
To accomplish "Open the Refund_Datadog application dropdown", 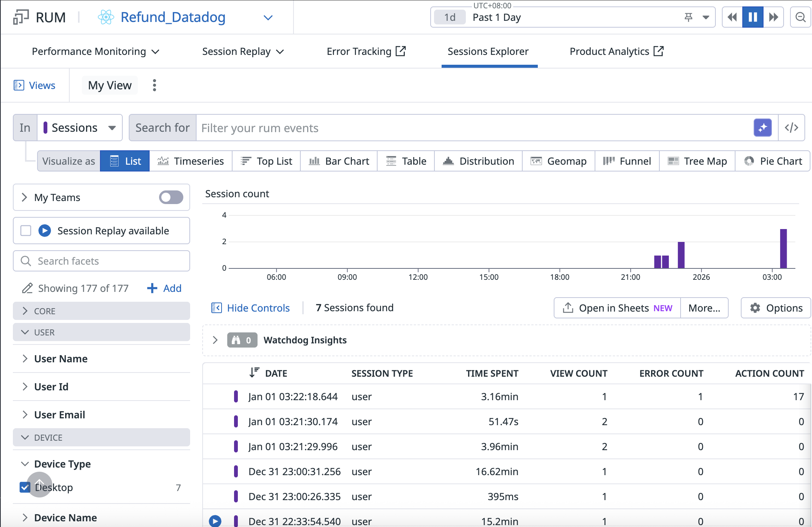I will tap(268, 17).
